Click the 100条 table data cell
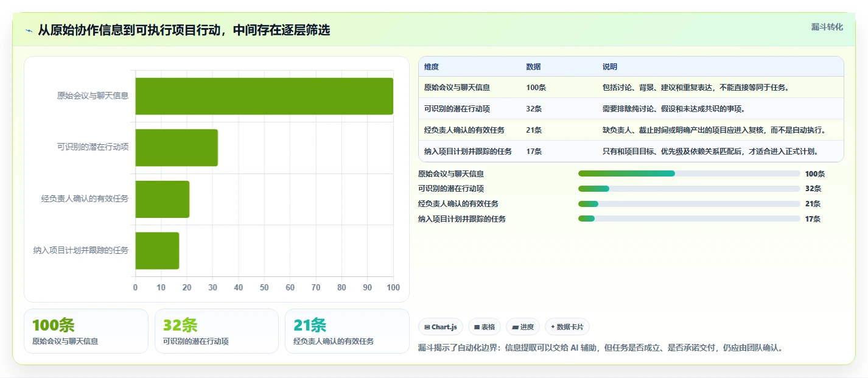Screen dimensions: 868x378 click(x=536, y=88)
